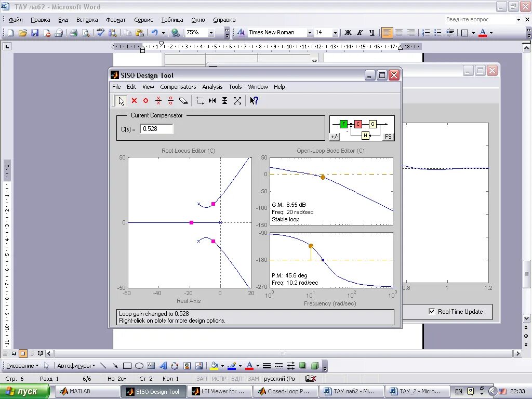
Task: Select the arrow pointer tool in SISO toolbar
Action: [121, 101]
